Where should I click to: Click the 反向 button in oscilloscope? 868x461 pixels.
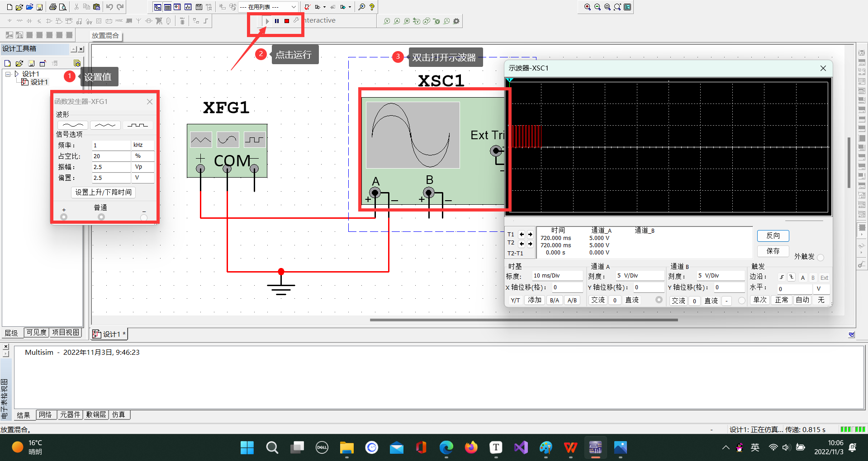773,235
